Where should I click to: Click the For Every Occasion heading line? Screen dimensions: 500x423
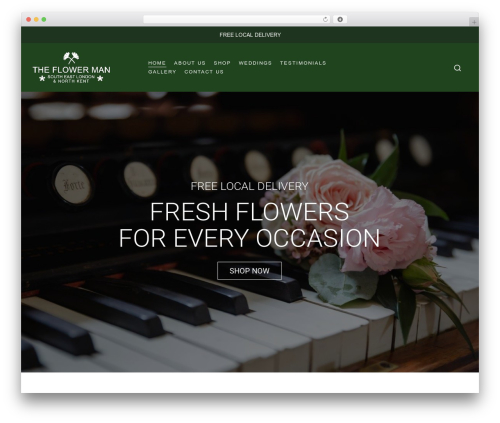(x=249, y=238)
